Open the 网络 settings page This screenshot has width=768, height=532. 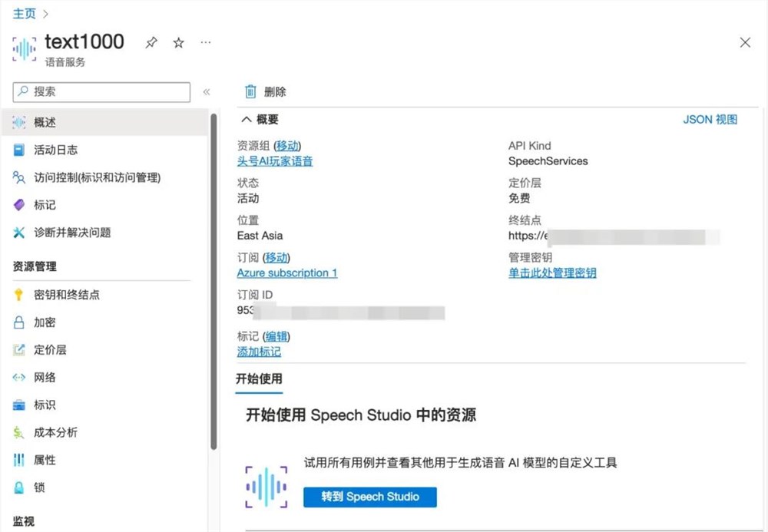44,377
